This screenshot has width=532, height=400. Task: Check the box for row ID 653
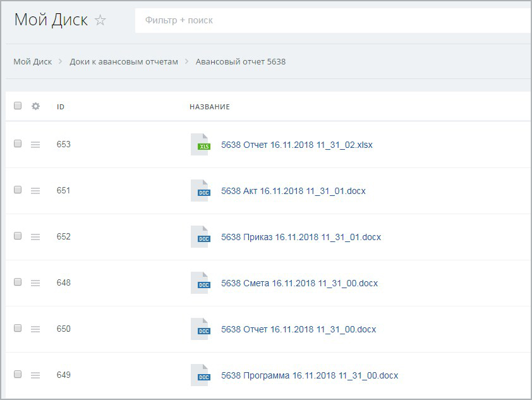click(x=18, y=144)
